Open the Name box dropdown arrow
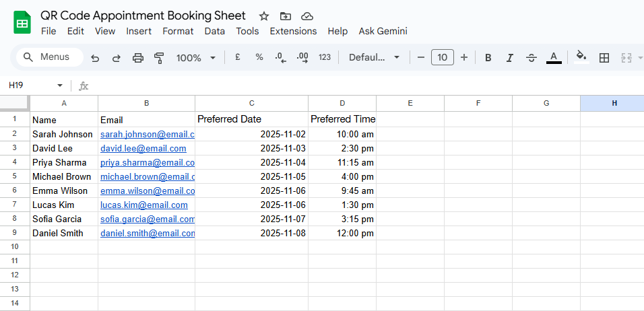The width and height of the screenshot is (644, 311). [x=60, y=85]
